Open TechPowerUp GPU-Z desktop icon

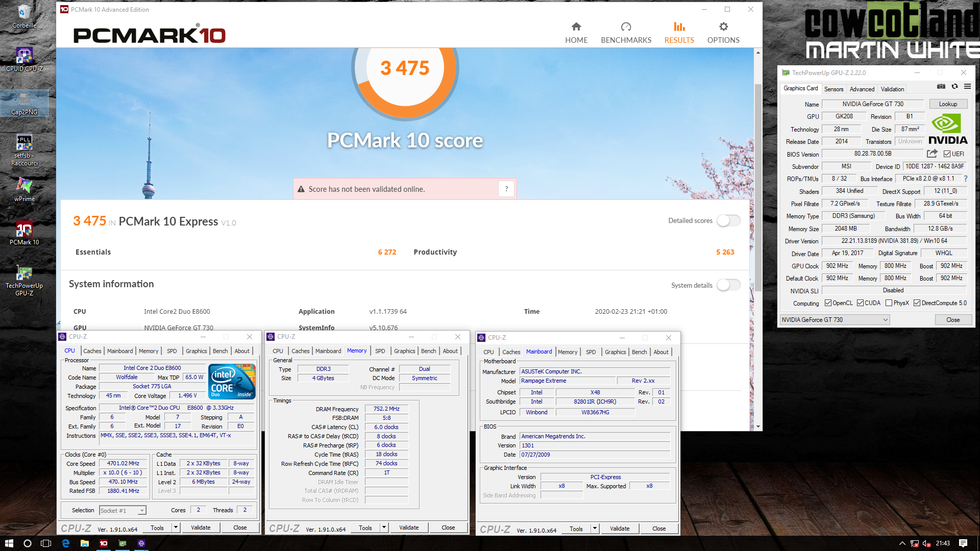(24, 281)
